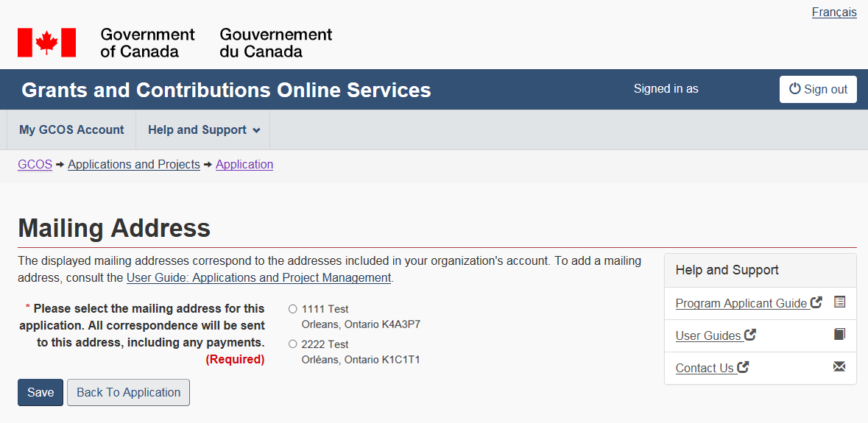
Task: Save the mailing address selection
Action: tap(40, 392)
